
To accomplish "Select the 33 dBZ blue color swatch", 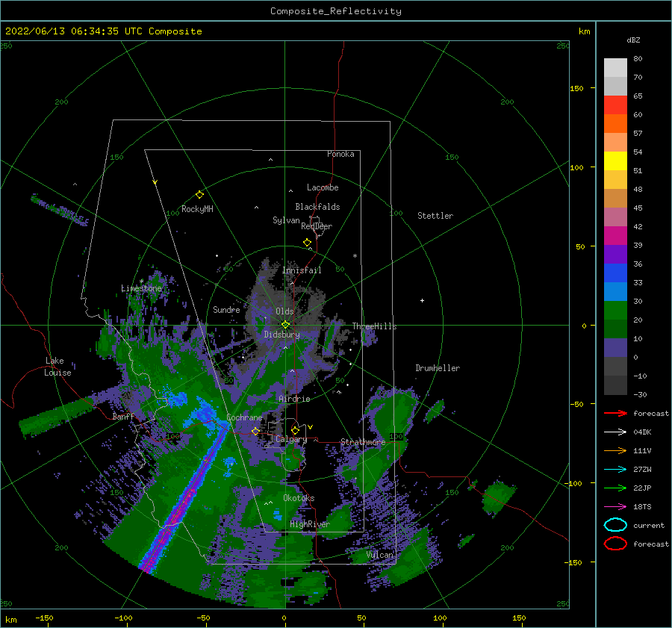I will click(615, 291).
